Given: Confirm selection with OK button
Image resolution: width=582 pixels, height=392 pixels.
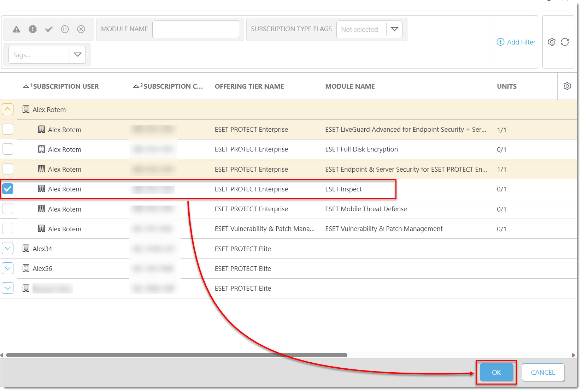Looking at the screenshot, I should pyautogui.click(x=496, y=372).
